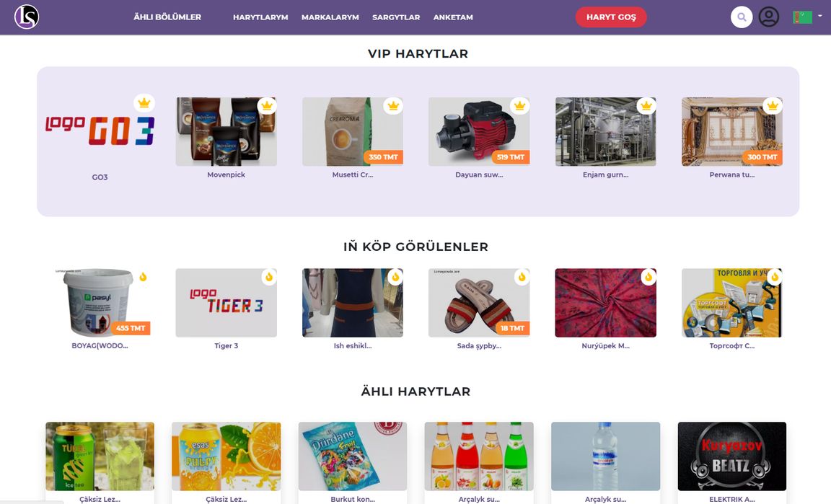Expand ÄHLI BÖLÜMLER categories menu
The width and height of the screenshot is (831, 504).
point(167,17)
